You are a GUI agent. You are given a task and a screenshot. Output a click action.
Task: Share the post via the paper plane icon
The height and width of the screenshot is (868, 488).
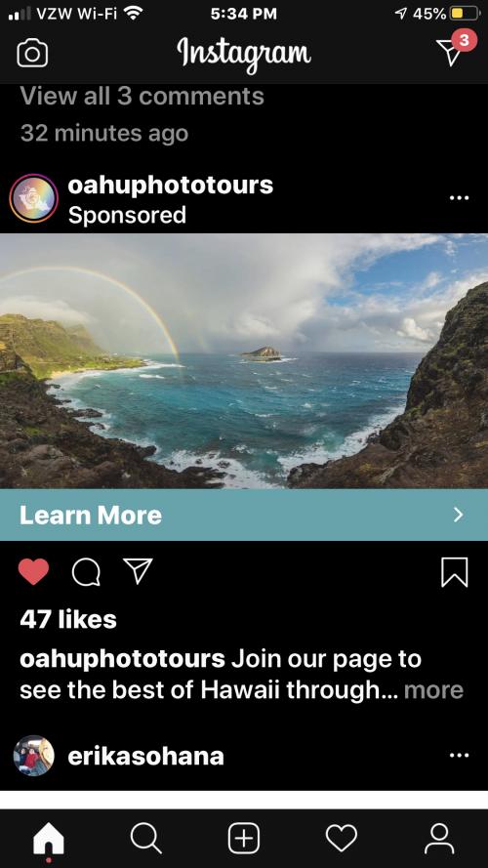[138, 571]
